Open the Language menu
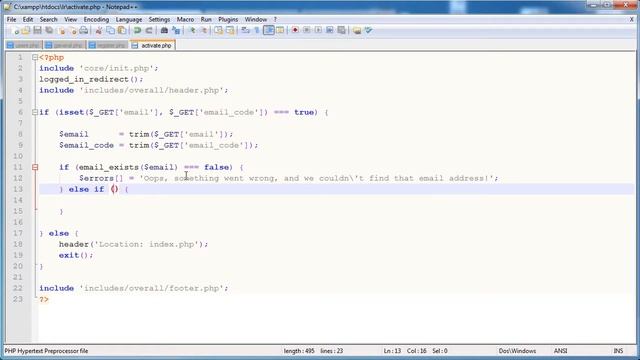Screen dimensions: 640x360 point(129,19)
